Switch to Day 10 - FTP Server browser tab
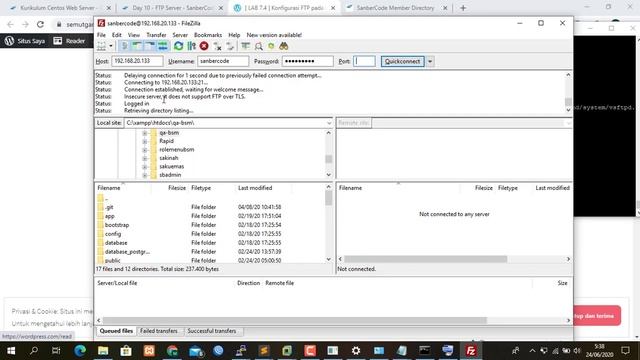 point(173,8)
